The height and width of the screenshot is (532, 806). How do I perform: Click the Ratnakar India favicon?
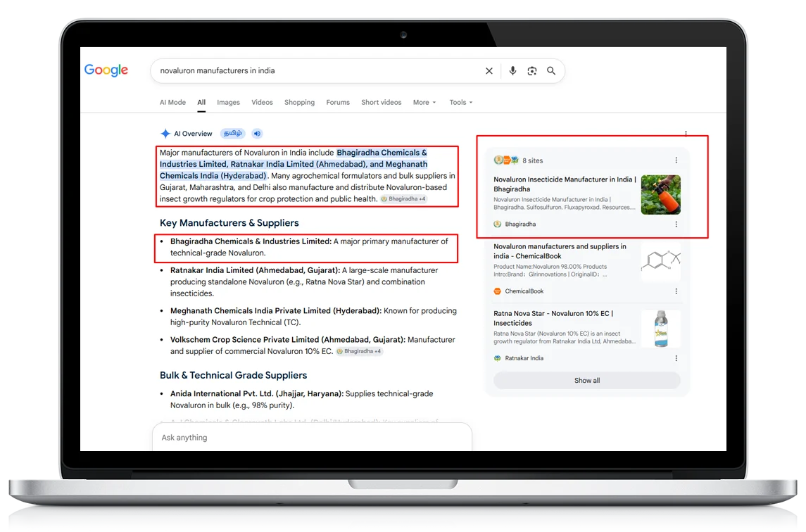(x=497, y=357)
